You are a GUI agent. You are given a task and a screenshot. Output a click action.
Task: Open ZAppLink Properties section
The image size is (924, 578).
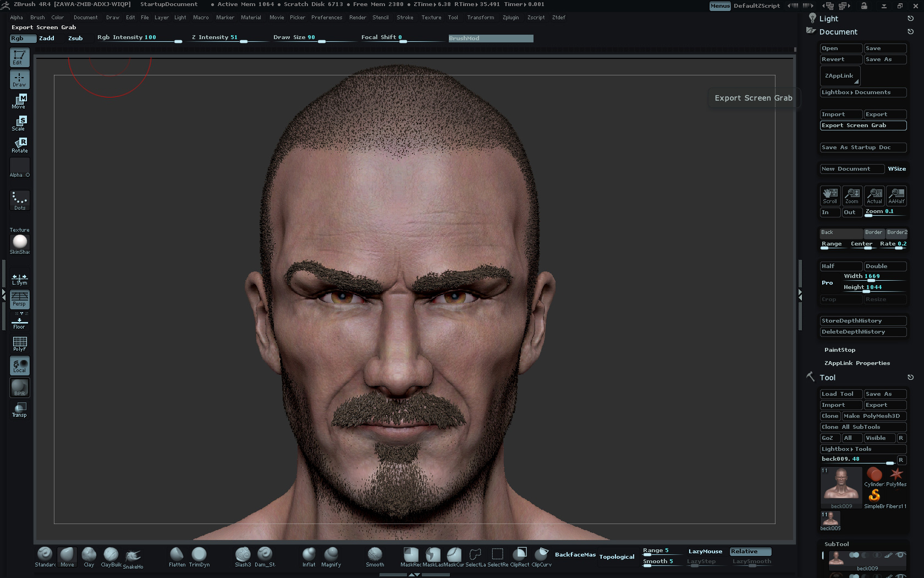857,363
